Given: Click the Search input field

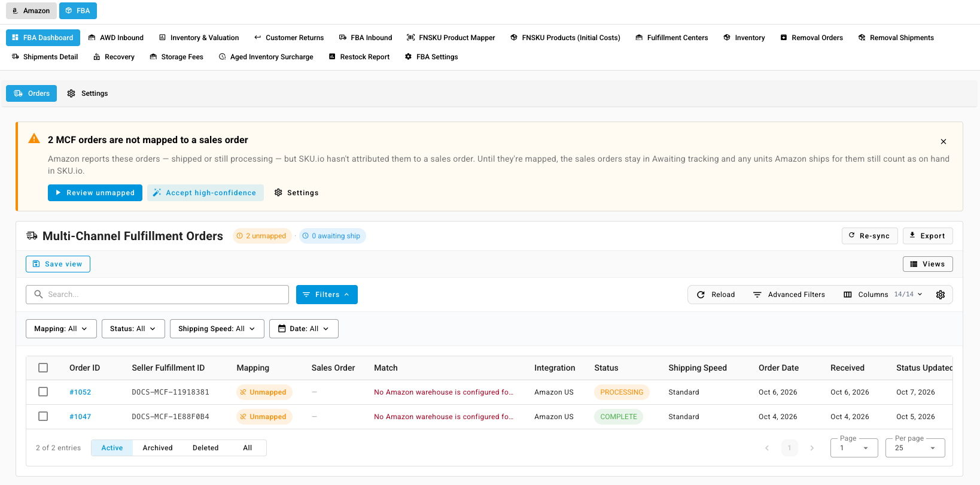Looking at the screenshot, I should point(157,295).
